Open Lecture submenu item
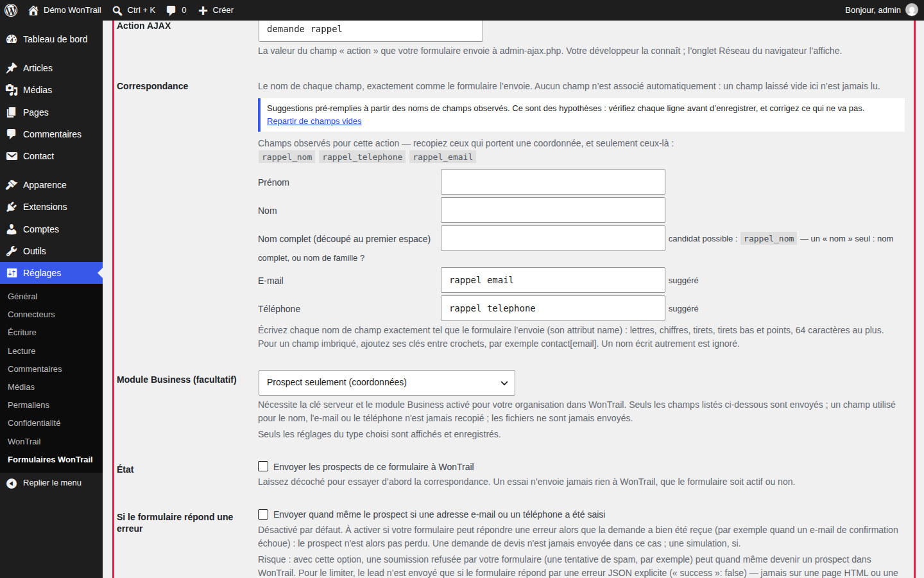924x578 pixels. 22,351
